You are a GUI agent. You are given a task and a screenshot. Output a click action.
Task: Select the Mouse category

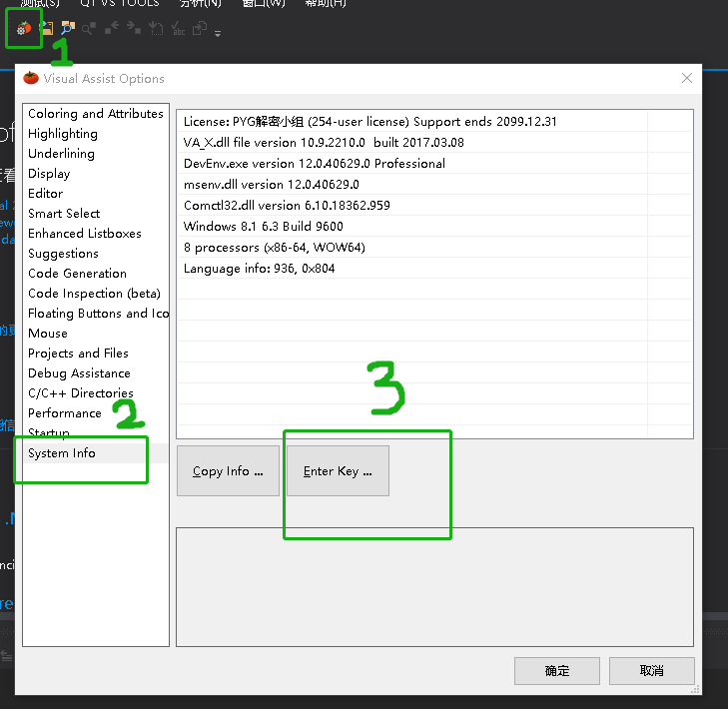click(x=96, y=334)
